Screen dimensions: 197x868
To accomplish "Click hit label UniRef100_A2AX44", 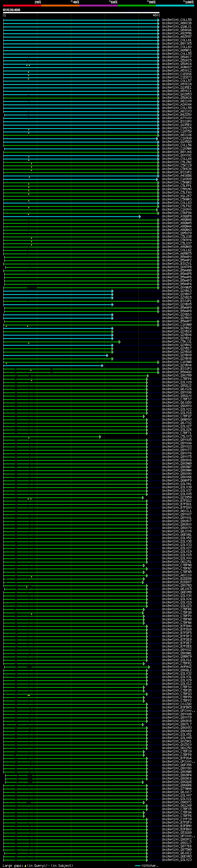I will click(x=177, y=104).
